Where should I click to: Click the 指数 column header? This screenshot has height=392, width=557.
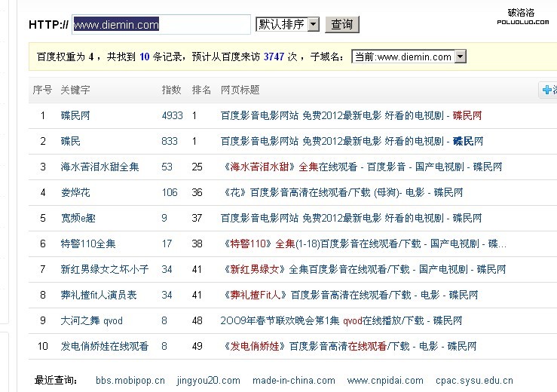tap(172, 90)
